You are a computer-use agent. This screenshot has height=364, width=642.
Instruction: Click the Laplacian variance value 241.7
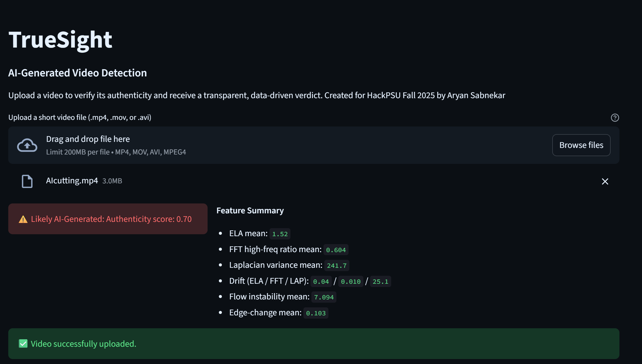[x=336, y=266]
